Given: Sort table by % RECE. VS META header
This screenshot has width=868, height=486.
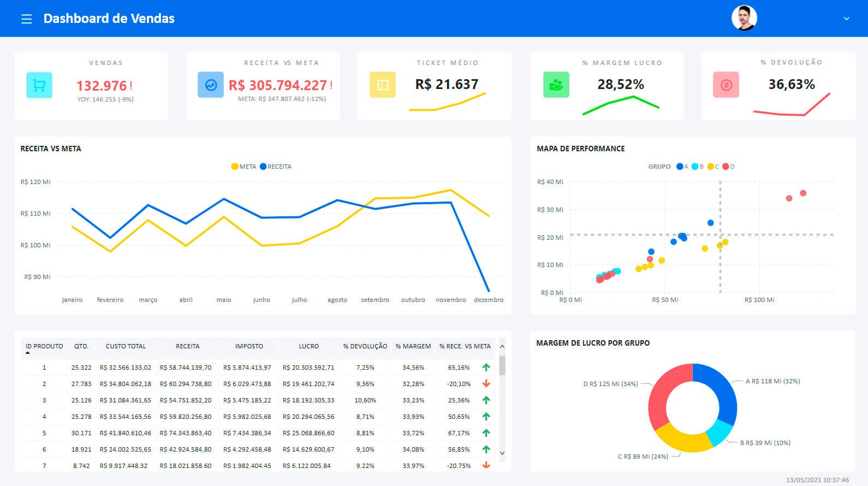Looking at the screenshot, I should [465, 346].
